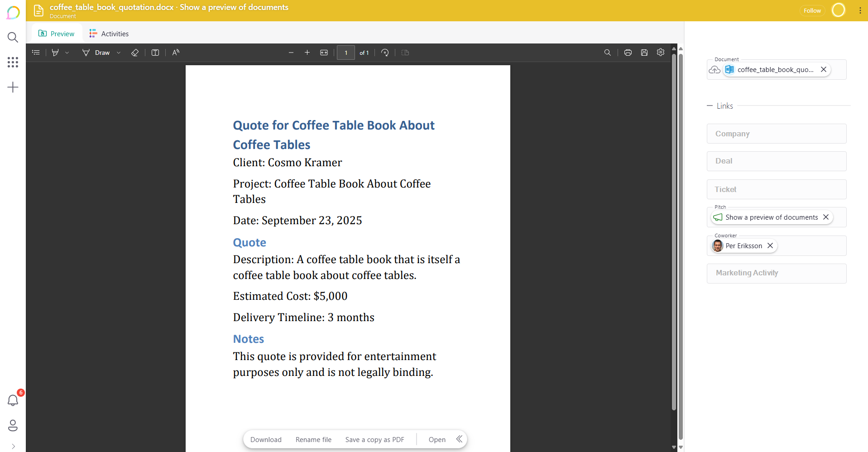This screenshot has height=452, width=868.
Task: Start the read aloud feature
Action: [x=176, y=53]
